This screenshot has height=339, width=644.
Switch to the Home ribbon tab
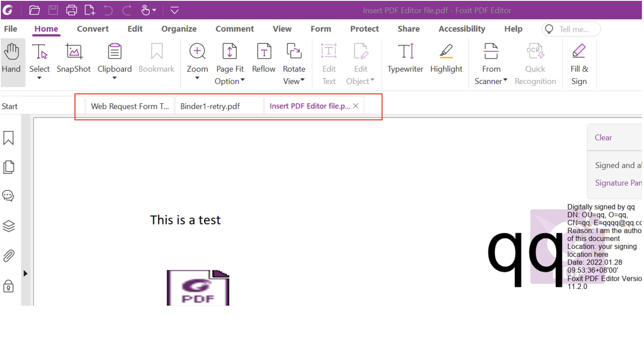(46, 29)
